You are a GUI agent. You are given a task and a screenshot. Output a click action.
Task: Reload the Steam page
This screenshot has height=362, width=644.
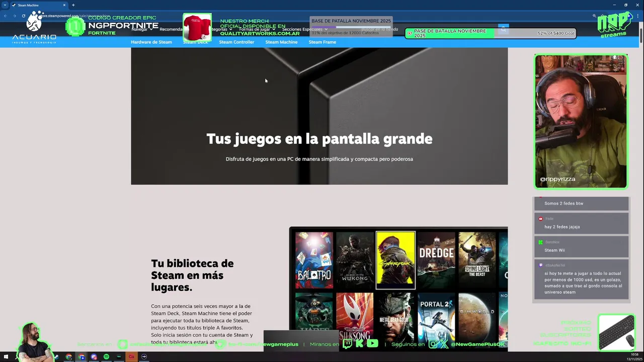coord(23,16)
